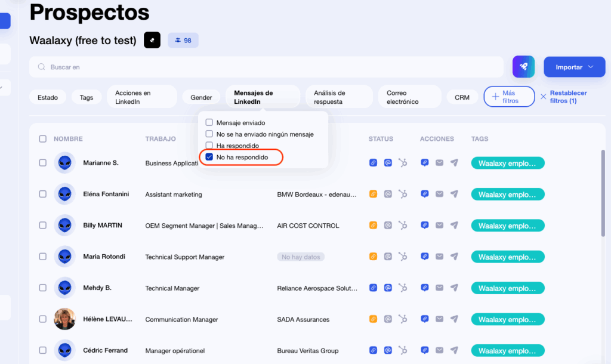Click LinkedIn message action icon for Maria Rotondi

point(425,256)
